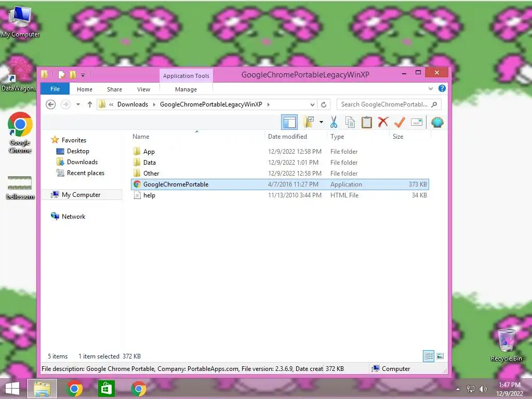Copy selection with the two-pages icon

pyautogui.click(x=350, y=122)
